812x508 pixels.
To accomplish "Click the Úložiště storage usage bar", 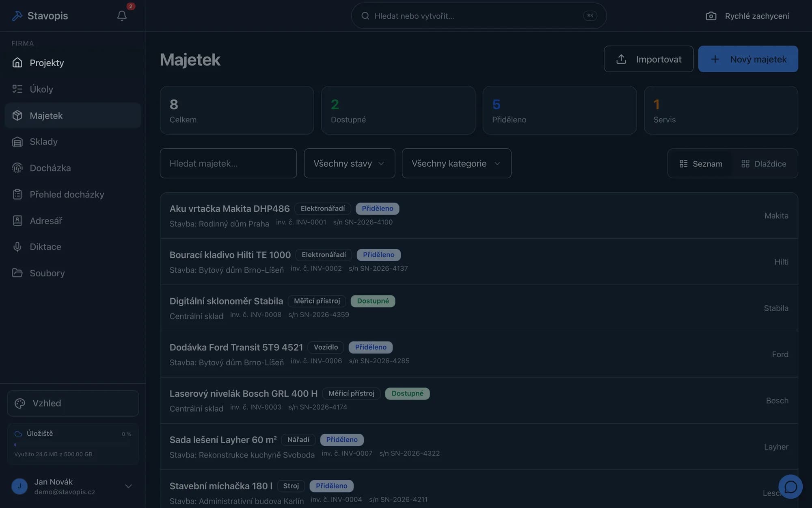I will (73, 445).
